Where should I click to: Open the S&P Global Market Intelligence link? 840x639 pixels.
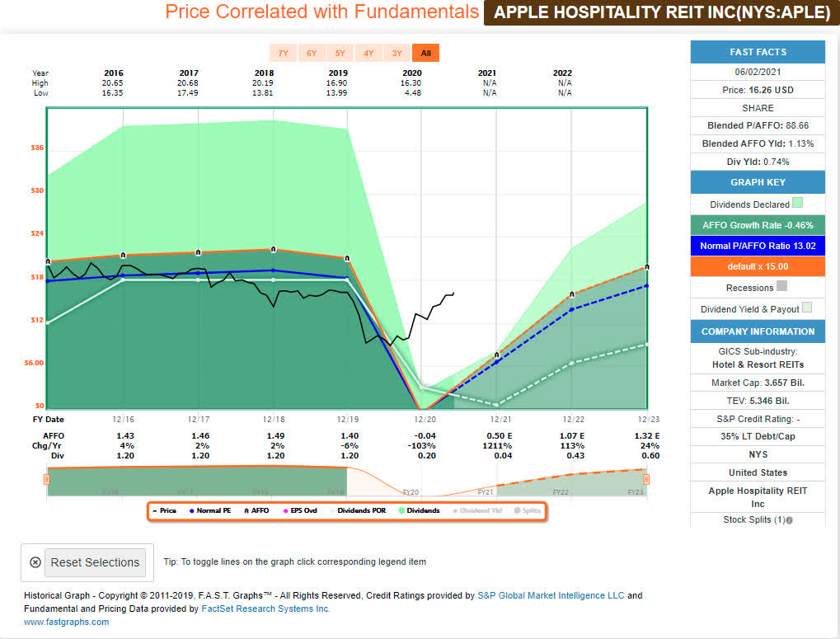pos(551,595)
